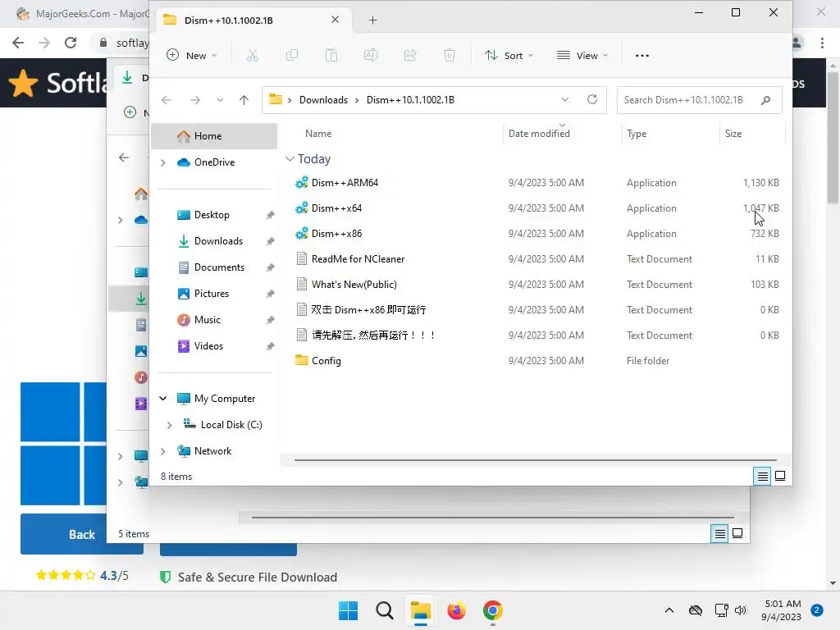
Task: Sort by Type column header
Action: [x=637, y=134]
